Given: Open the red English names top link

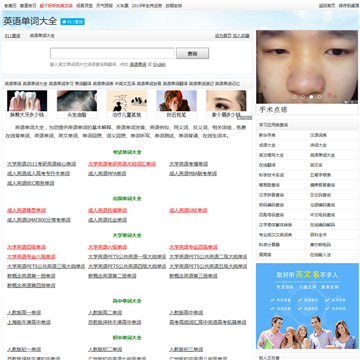Looking at the screenshot, I should (x=56, y=6).
